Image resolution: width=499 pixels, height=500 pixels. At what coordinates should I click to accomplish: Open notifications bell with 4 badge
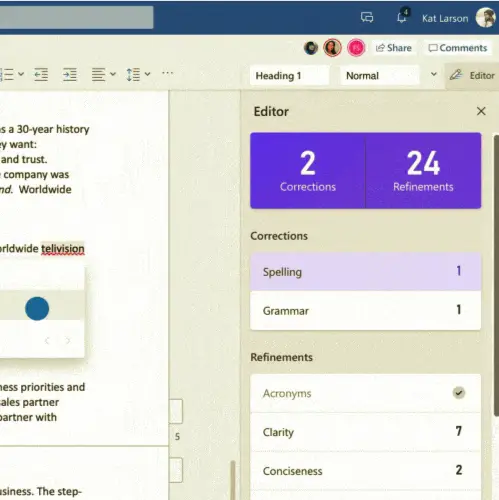tap(402, 16)
